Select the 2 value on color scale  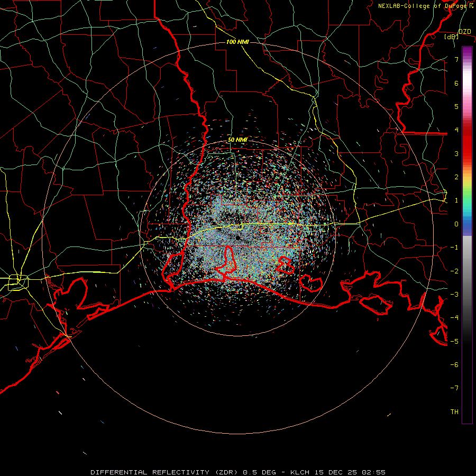tap(456, 177)
